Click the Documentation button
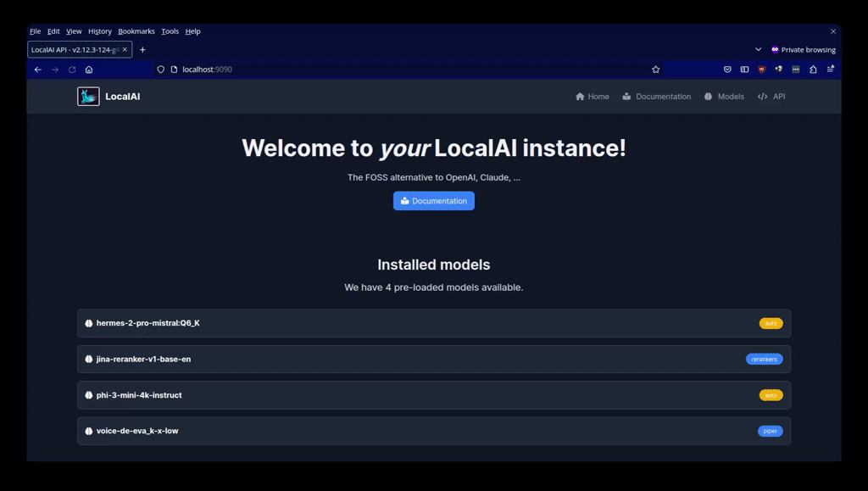This screenshot has width=868, height=491. [433, 200]
